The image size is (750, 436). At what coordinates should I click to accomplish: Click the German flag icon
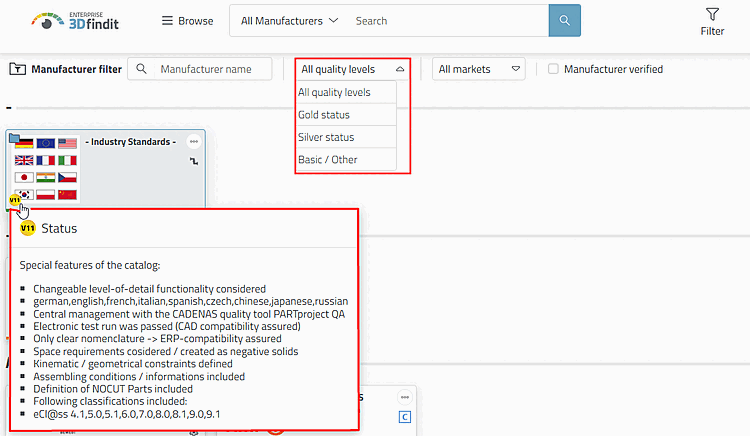pos(24,143)
